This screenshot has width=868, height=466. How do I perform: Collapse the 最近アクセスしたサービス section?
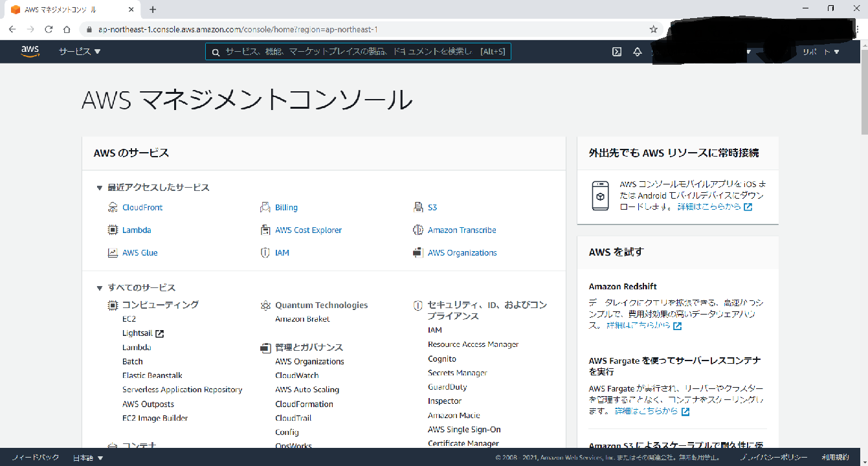[100, 188]
